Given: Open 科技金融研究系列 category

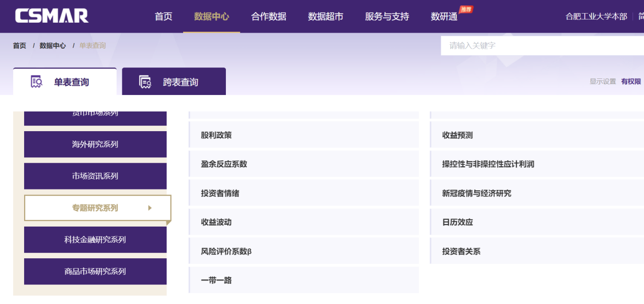Looking at the screenshot, I should (95, 240).
